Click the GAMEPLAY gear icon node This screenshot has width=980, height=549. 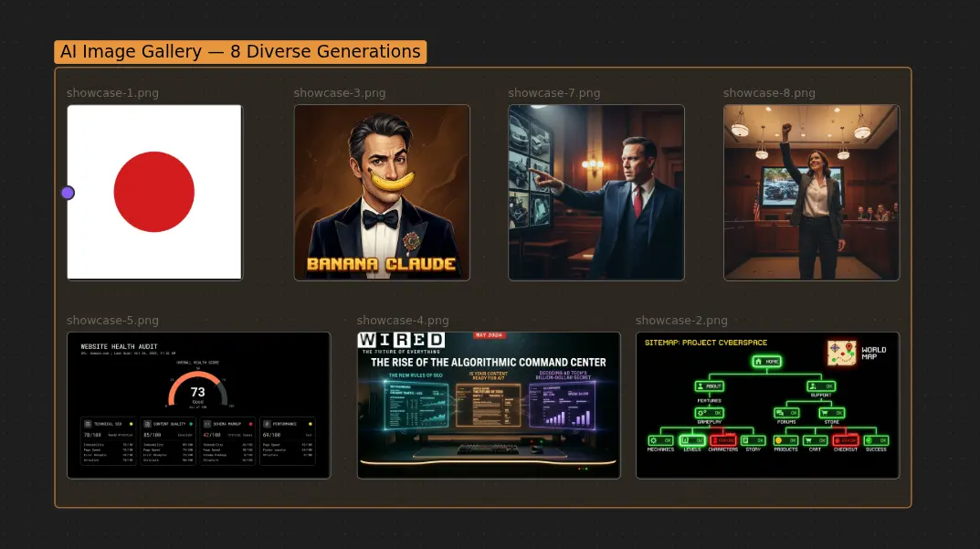pyautogui.click(x=700, y=413)
